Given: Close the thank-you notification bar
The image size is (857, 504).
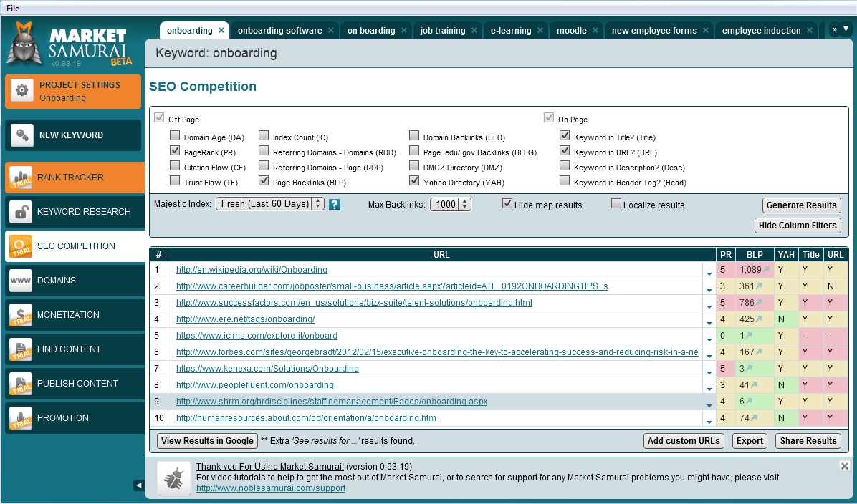Looking at the screenshot, I should [x=844, y=466].
